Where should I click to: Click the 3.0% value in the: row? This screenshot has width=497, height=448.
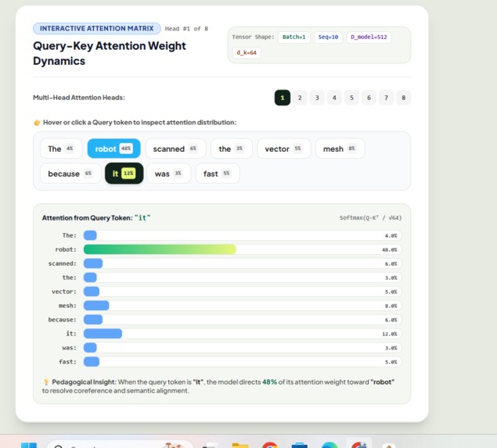tap(391, 278)
